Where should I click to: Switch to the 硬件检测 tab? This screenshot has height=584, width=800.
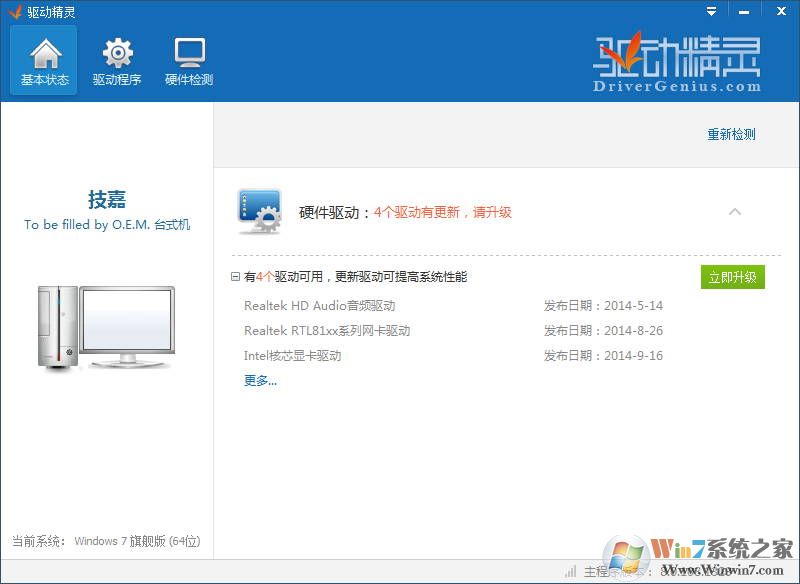click(x=189, y=60)
